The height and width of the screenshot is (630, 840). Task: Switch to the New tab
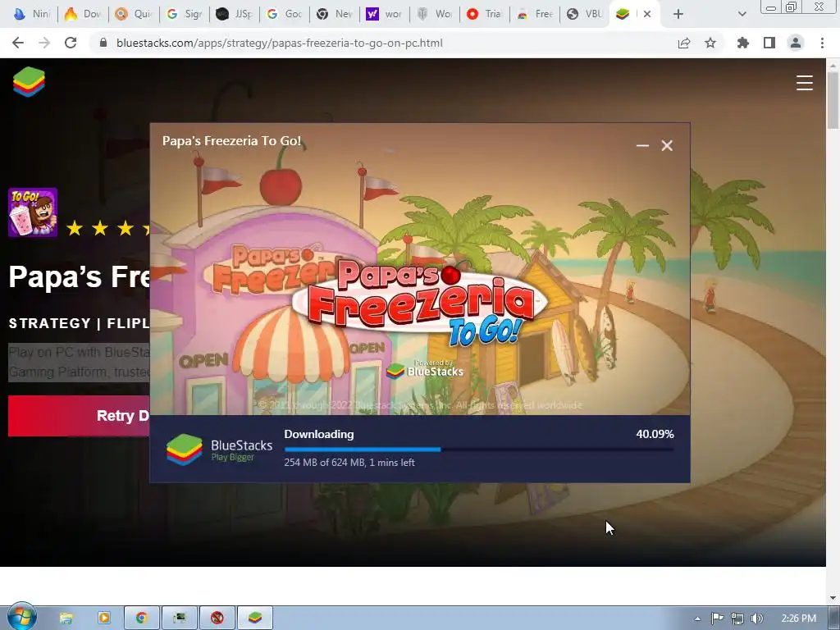pyautogui.click(x=335, y=14)
